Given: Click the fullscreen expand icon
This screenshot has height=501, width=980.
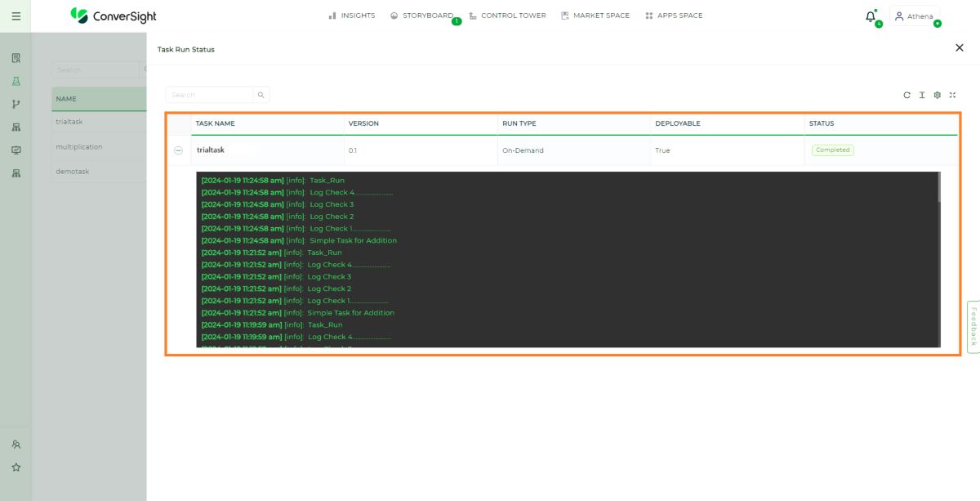Looking at the screenshot, I should [x=952, y=95].
